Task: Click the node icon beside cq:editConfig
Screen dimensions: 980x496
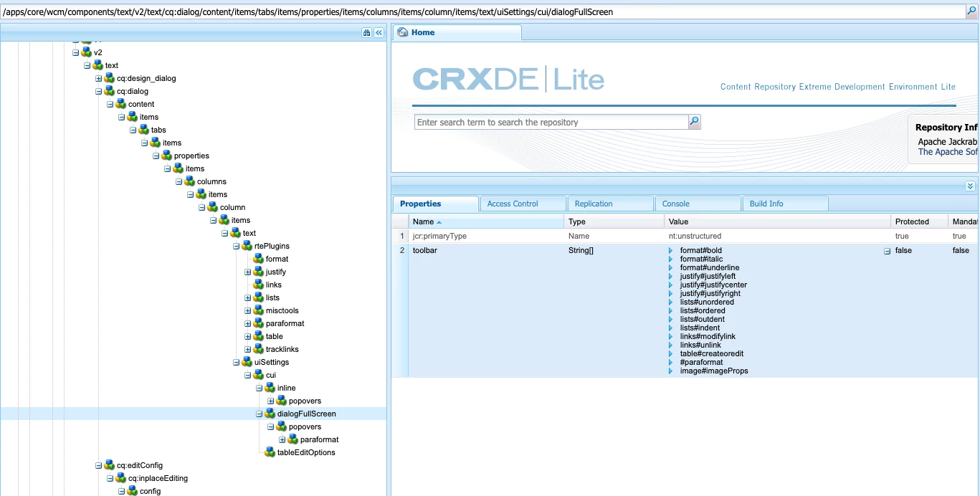Action: pos(109,465)
